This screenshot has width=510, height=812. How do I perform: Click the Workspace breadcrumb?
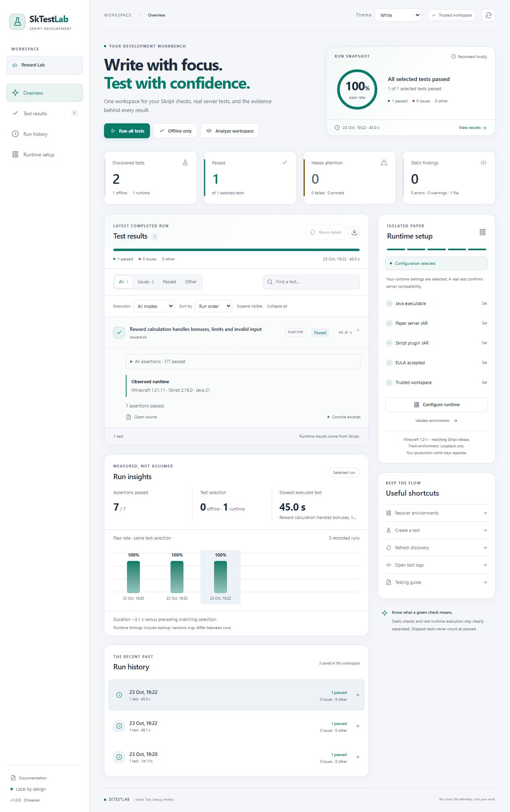[x=118, y=15]
